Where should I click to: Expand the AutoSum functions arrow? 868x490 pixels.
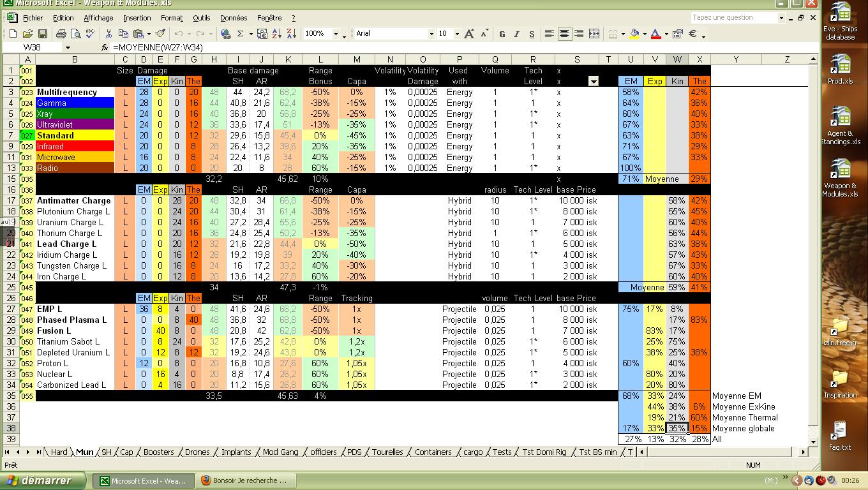[251, 34]
